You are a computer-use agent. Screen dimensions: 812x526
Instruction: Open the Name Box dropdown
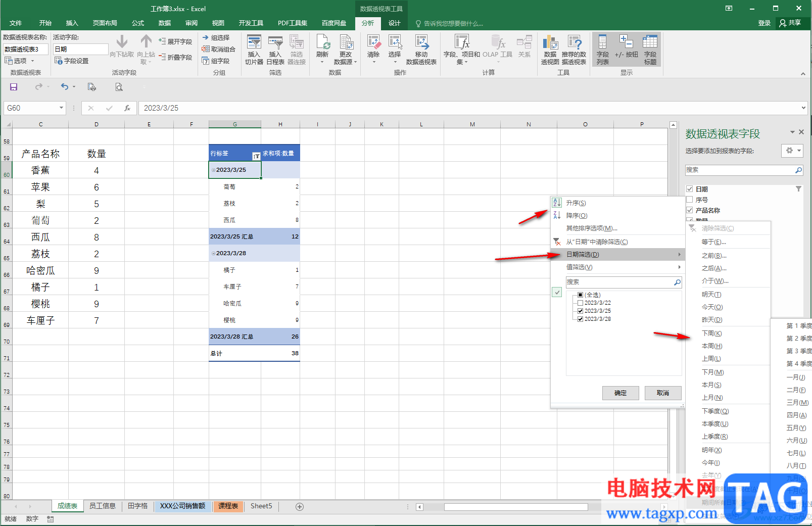click(61, 108)
